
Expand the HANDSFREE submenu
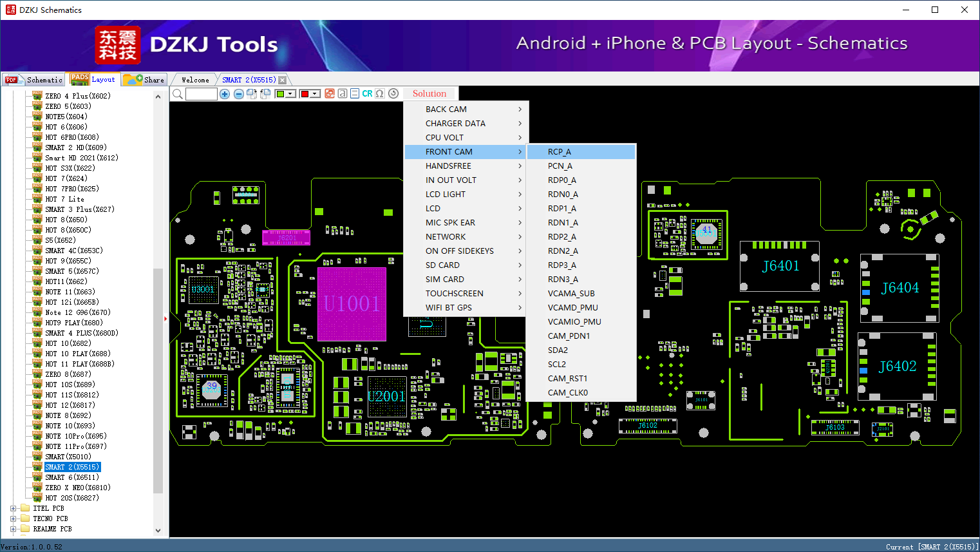click(467, 166)
